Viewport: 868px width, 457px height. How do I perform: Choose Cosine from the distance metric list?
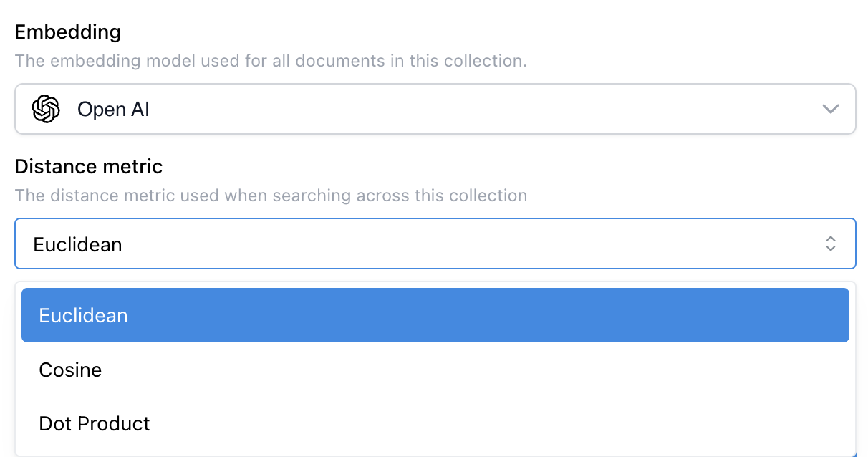click(70, 370)
